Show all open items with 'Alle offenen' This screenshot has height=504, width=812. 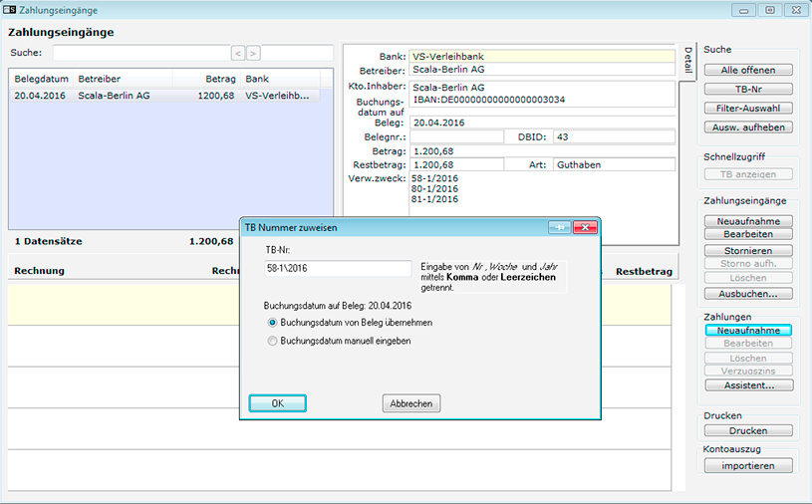tap(748, 70)
